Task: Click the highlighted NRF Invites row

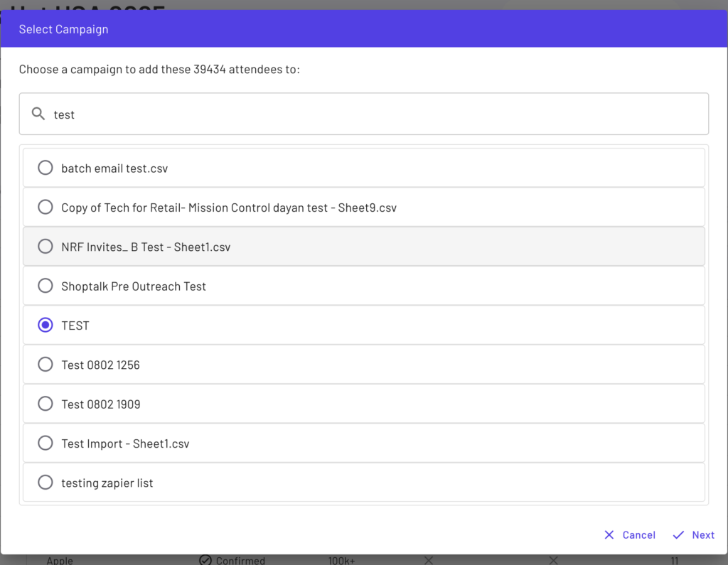Action: tap(284, 246)
